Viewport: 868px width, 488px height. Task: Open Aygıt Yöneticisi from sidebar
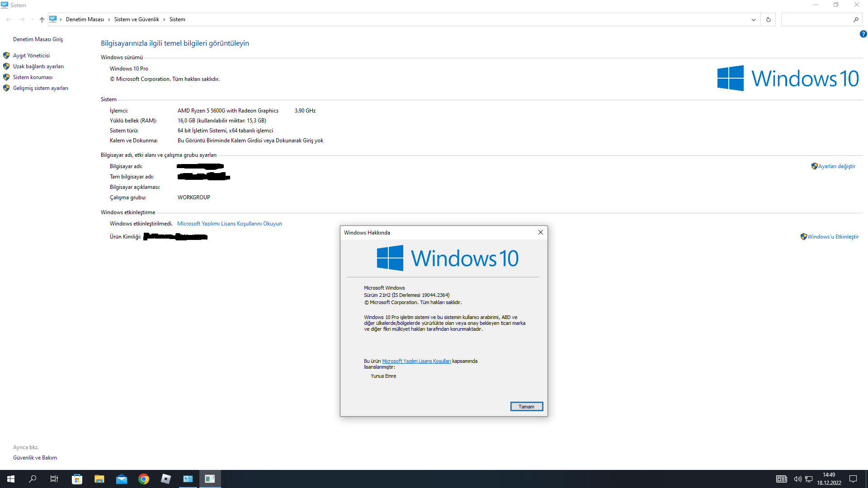(31, 56)
